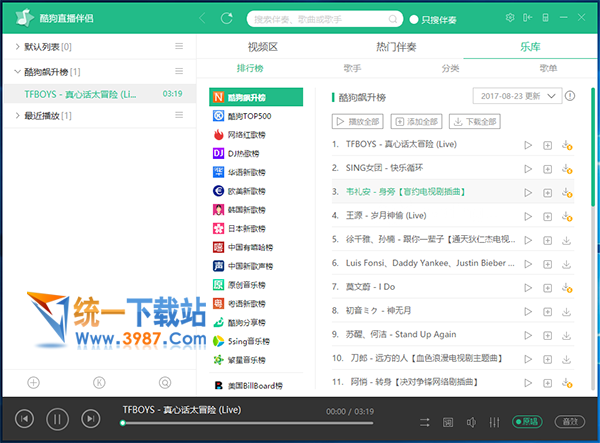Select the 欧美新歌榜 chart
600x443 pixels.
256,191
